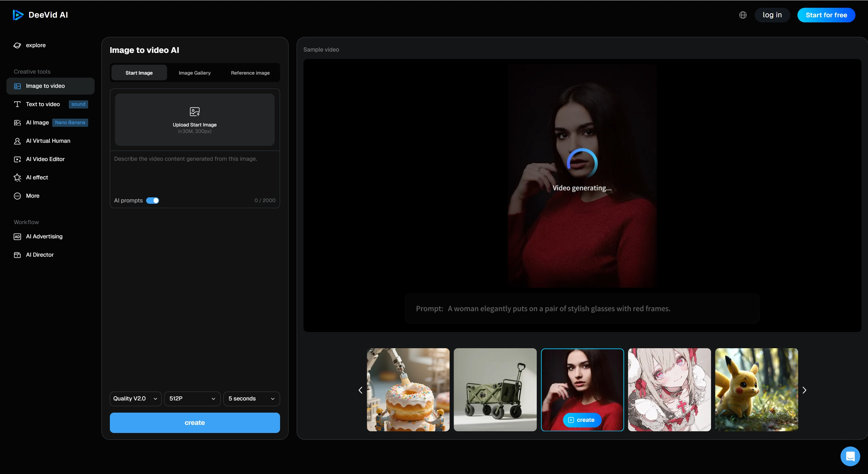868x474 pixels.
Task: Open the chat support bubble
Action: point(850,456)
